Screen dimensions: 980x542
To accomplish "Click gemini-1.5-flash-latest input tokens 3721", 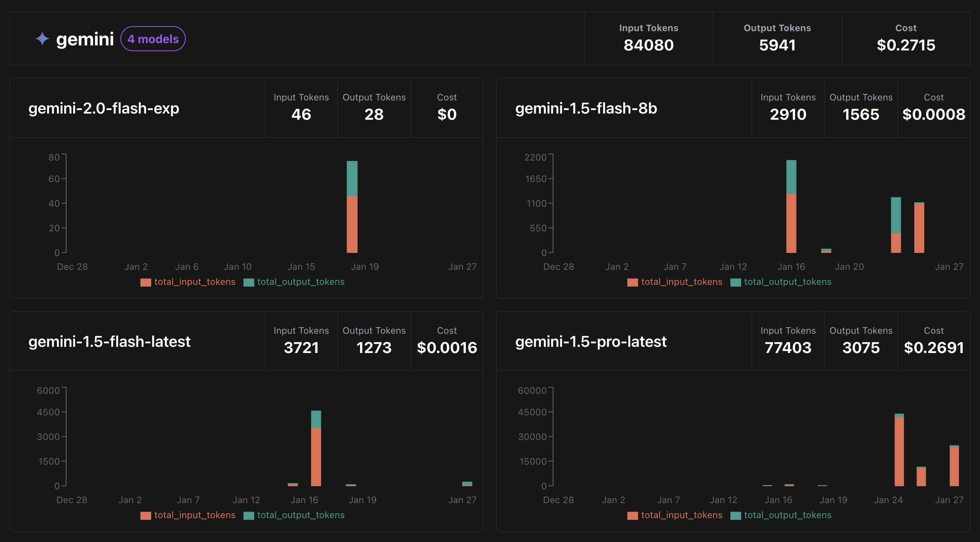I will (x=301, y=348).
